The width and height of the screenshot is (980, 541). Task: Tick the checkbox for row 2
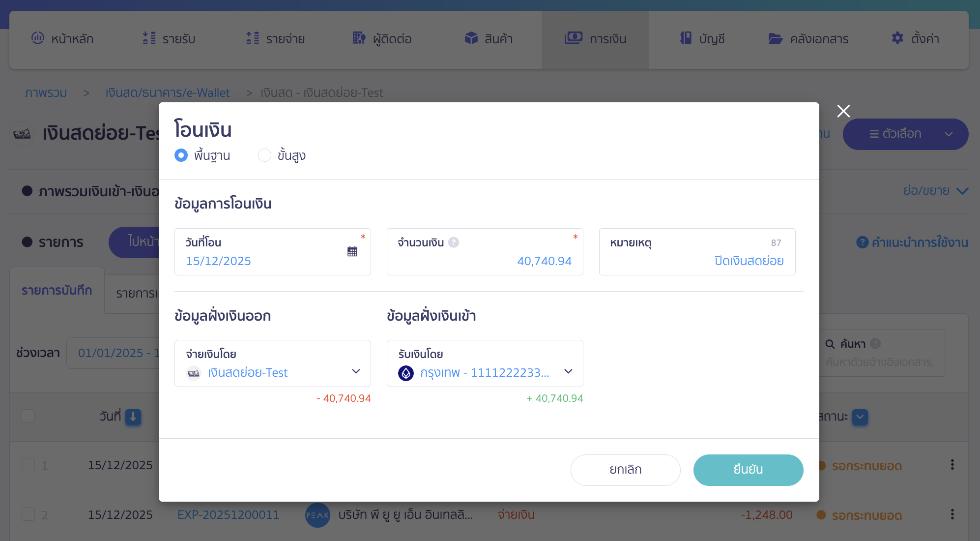(29, 514)
